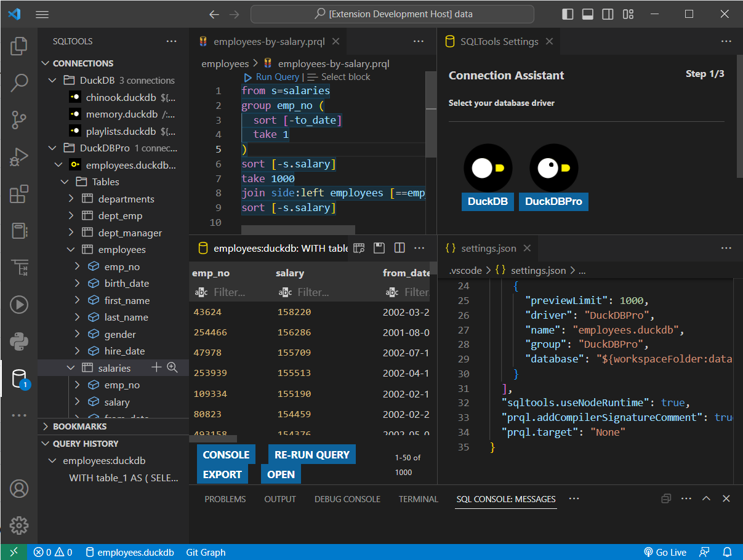Expand the departments table node
Image resolution: width=743 pixels, height=560 pixels.
tap(71, 199)
